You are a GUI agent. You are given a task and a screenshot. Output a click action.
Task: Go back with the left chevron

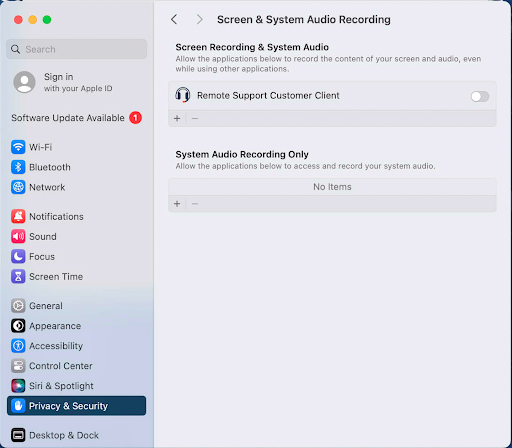(174, 19)
